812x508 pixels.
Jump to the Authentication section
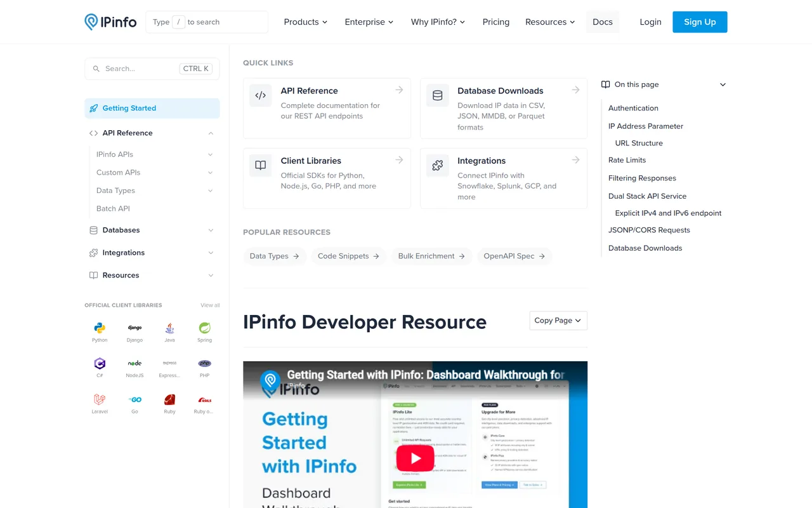tap(633, 108)
